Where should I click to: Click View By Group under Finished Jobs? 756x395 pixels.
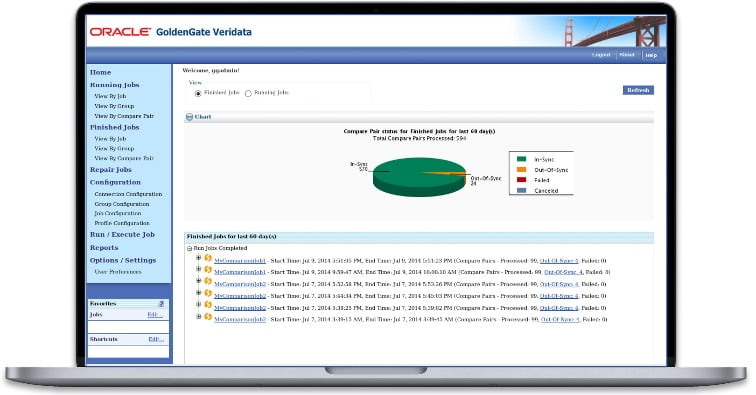[114, 149]
